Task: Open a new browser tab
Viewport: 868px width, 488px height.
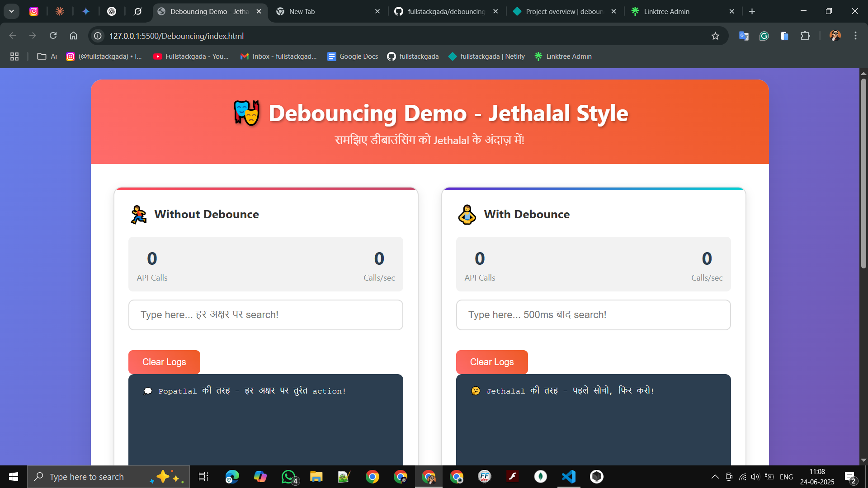Action: tap(752, 11)
